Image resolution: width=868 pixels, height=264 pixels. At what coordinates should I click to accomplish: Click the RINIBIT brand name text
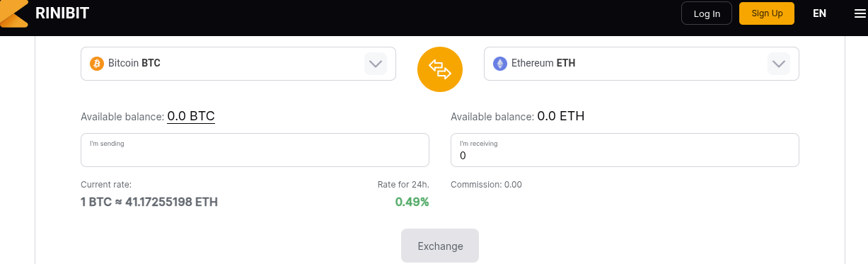(x=62, y=13)
